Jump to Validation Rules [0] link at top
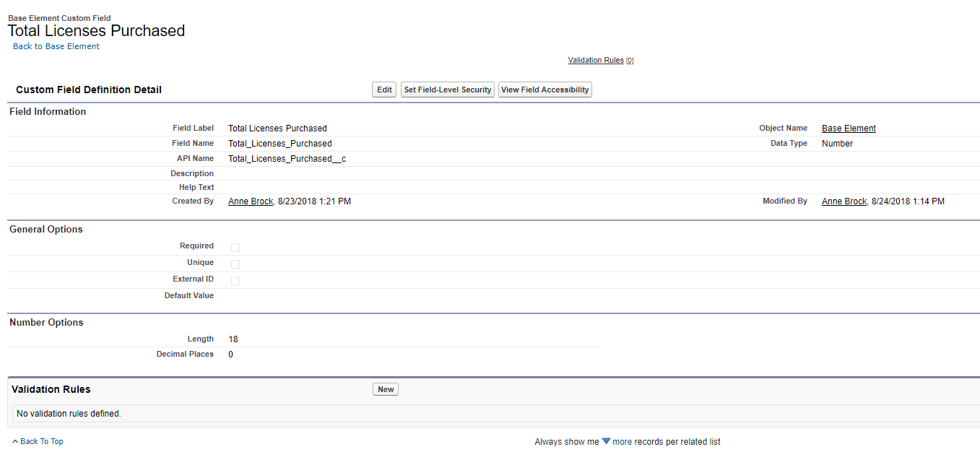The height and width of the screenshot is (452, 980). tap(596, 61)
